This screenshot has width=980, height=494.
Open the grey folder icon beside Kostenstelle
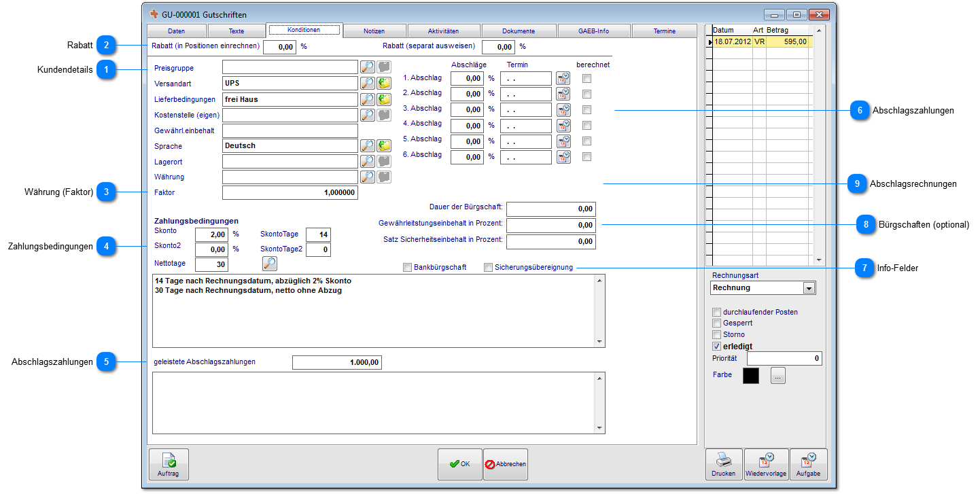[385, 115]
